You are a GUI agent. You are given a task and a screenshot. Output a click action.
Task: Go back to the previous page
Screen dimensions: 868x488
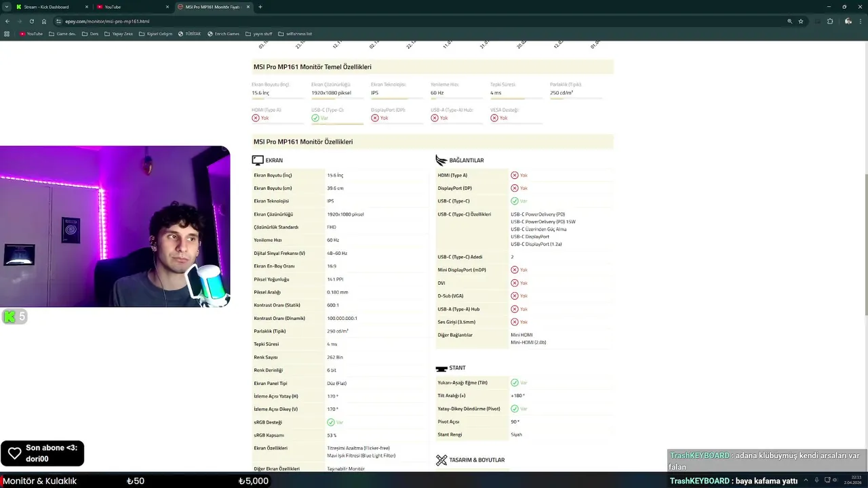click(7, 21)
